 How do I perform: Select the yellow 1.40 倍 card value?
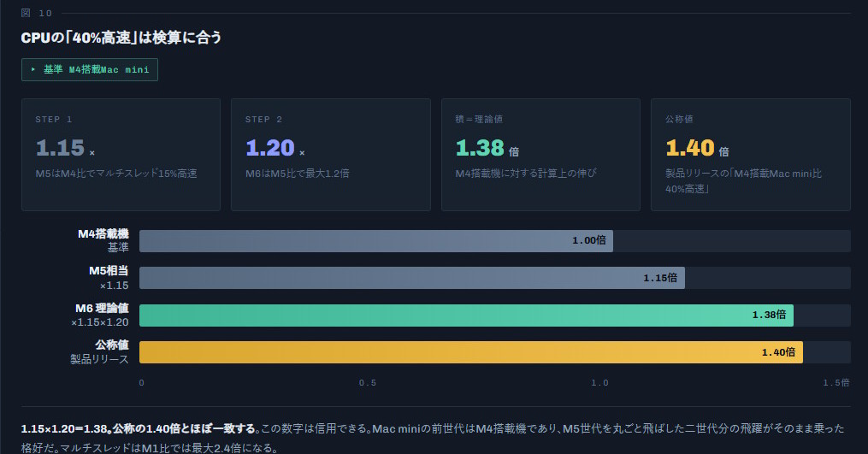(698, 148)
